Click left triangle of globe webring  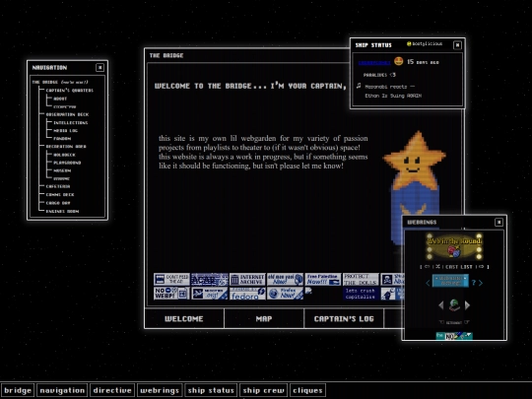tap(441, 305)
